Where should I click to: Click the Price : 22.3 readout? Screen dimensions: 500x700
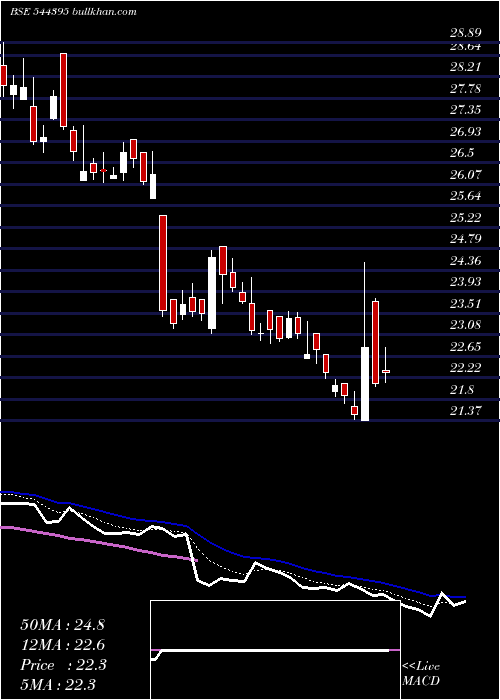[x=62, y=665]
